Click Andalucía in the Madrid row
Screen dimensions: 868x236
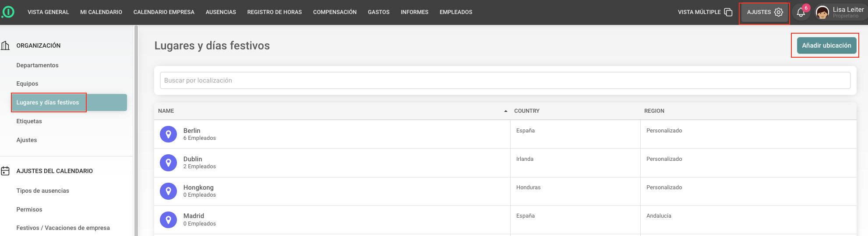click(x=659, y=216)
